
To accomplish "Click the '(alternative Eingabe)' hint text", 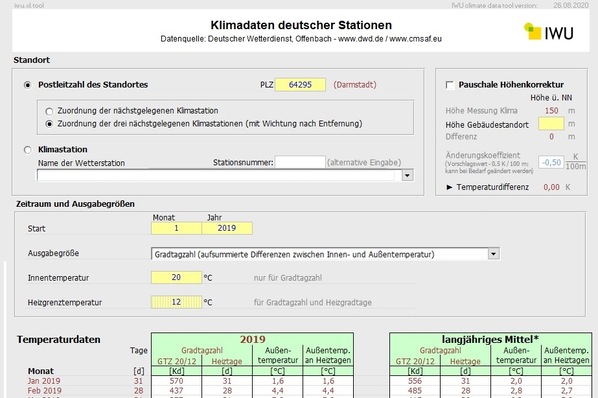I will point(364,162).
